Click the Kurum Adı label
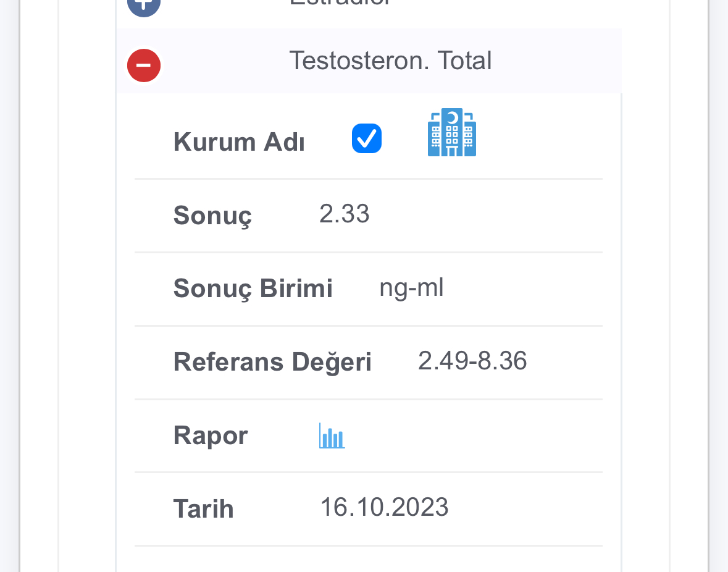The height and width of the screenshot is (572, 728). [239, 142]
